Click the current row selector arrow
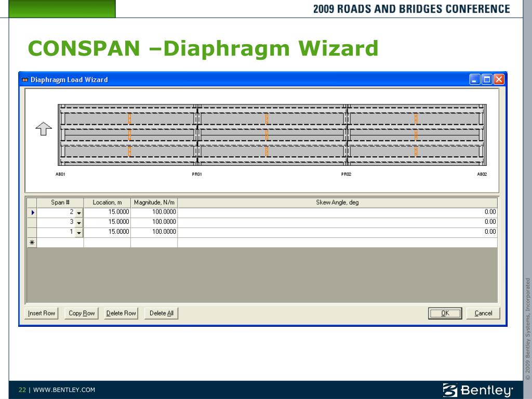Viewport: 532px width, 399px height. [x=32, y=212]
